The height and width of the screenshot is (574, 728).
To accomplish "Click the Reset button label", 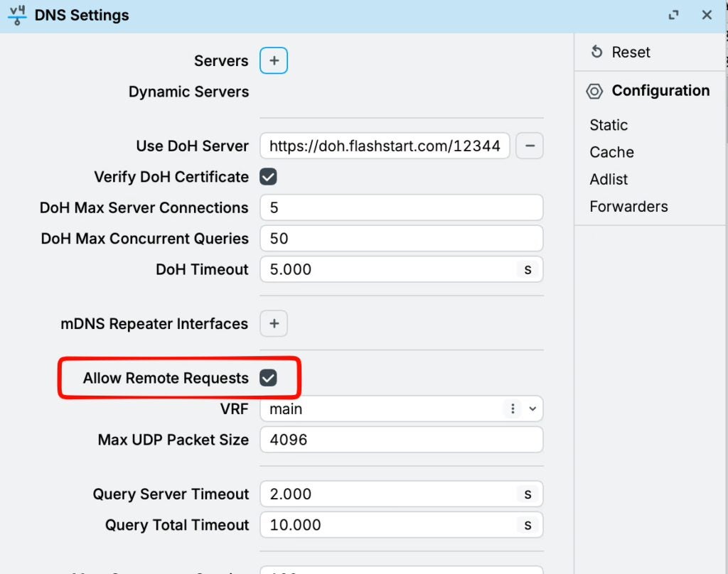I will pyautogui.click(x=631, y=52).
